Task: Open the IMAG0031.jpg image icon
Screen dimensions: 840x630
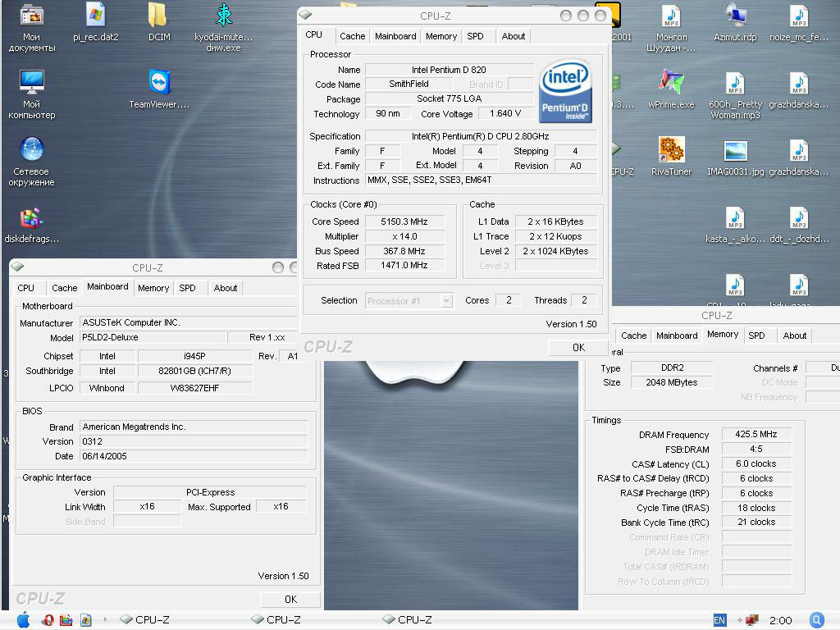Action: (x=735, y=157)
